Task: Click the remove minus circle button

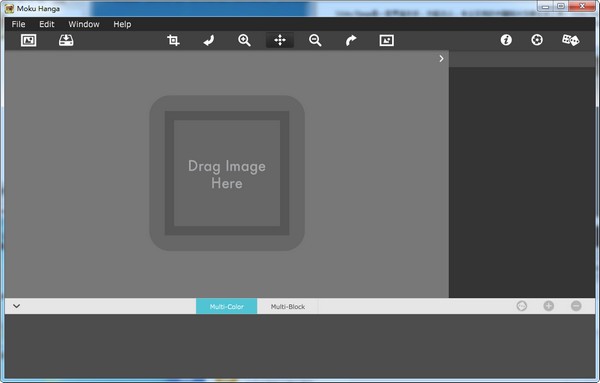Action: tap(576, 306)
